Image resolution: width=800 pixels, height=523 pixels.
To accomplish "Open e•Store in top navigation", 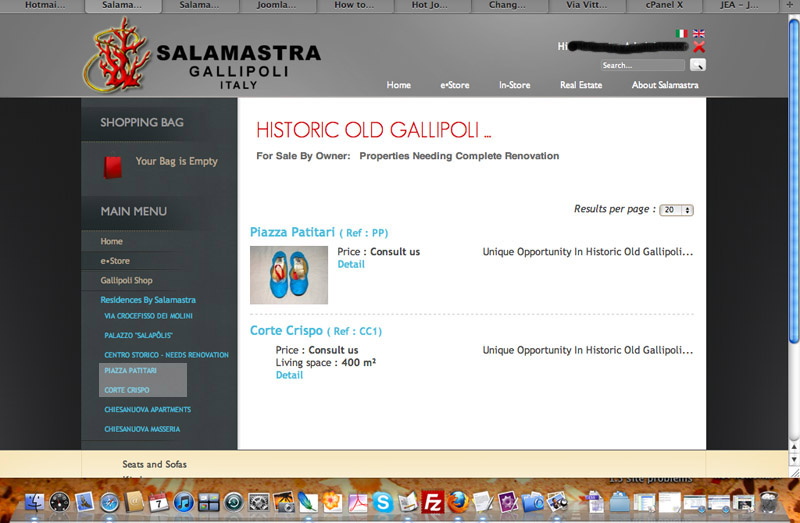I will pyautogui.click(x=455, y=85).
